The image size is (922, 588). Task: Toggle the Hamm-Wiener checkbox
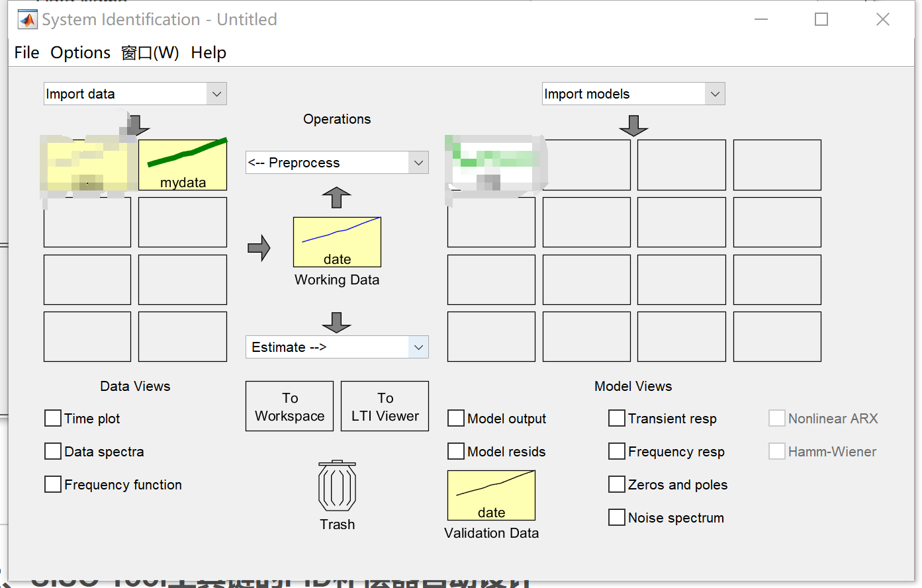coord(777,451)
